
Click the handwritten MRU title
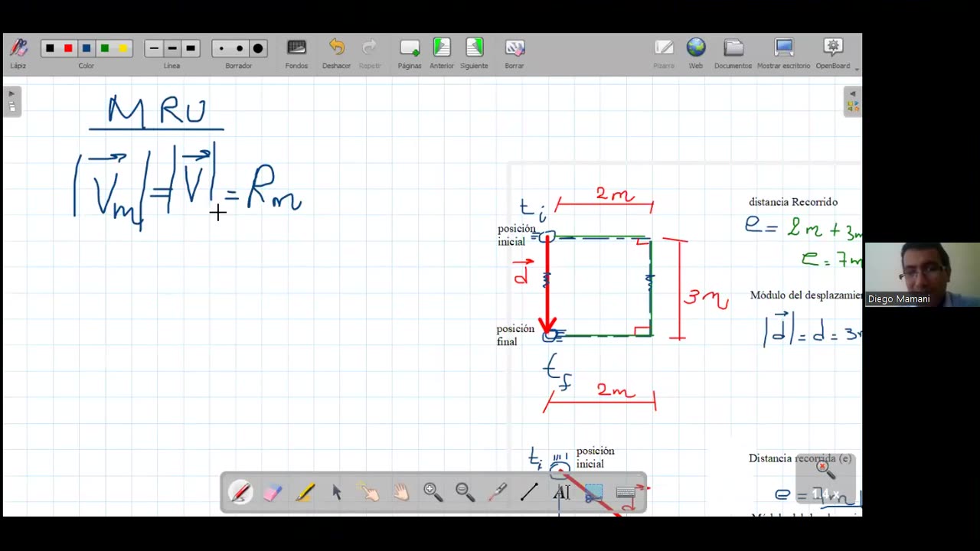(x=157, y=112)
